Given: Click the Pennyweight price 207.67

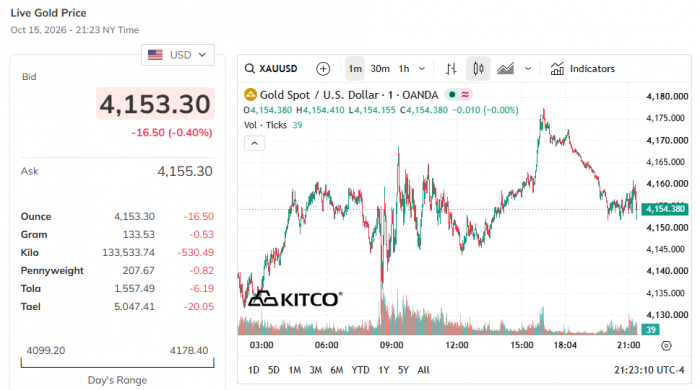Looking at the screenshot, I should (139, 270).
